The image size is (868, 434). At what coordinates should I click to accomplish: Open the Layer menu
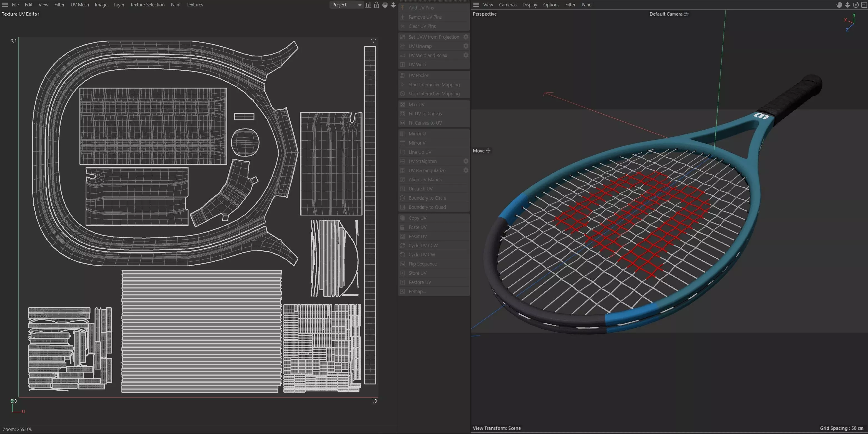119,5
